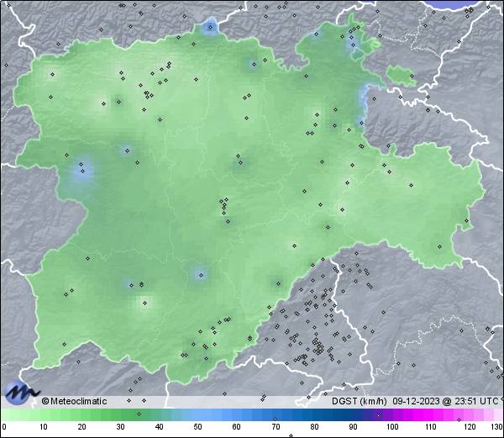The width and height of the screenshot is (504, 438).
Task: Click the scale value 90
Action: 353,427
